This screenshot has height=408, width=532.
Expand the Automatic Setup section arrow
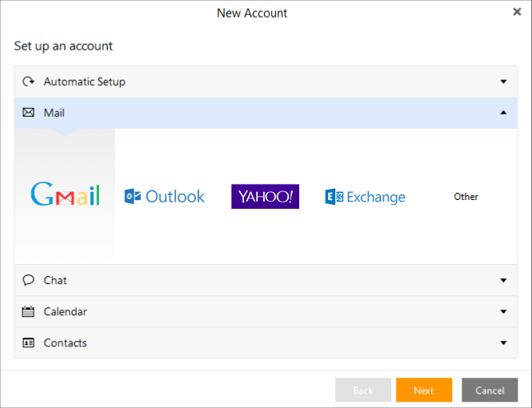tap(503, 82)
